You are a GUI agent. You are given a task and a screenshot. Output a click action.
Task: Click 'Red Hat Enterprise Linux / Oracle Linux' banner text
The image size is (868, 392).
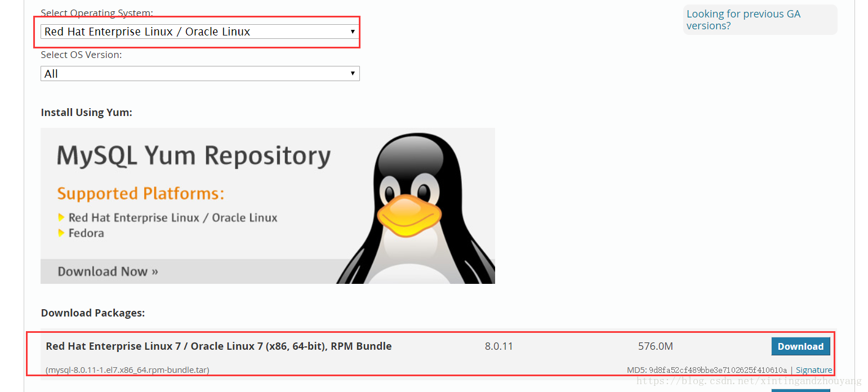point(173,218)
